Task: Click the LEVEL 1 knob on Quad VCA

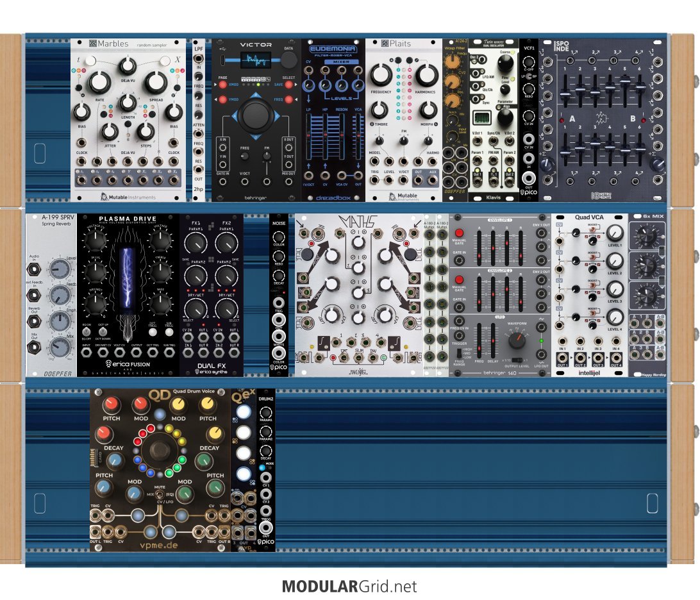Action: [x=614, y=233]
